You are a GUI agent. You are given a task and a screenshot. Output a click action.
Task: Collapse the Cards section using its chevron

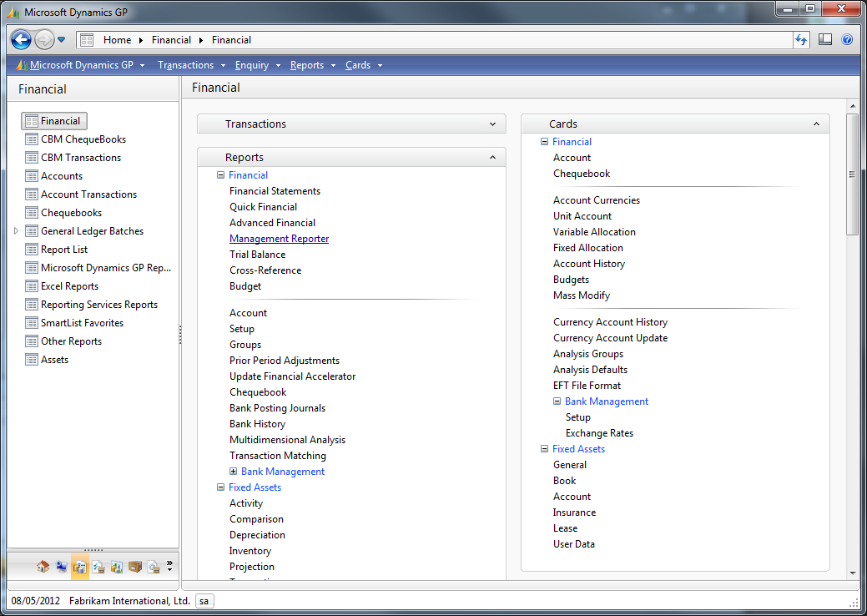coord(816,124)
